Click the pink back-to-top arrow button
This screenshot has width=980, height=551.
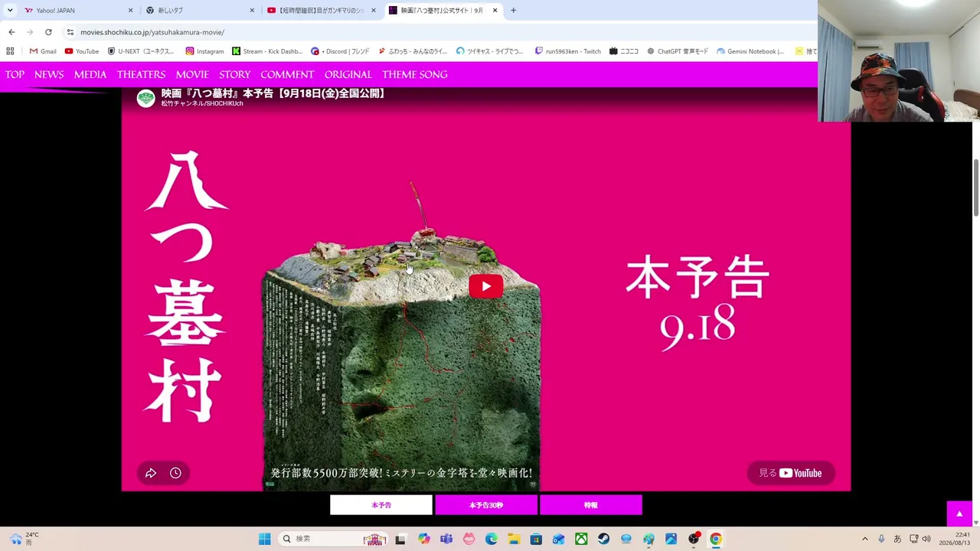(959, 514)
